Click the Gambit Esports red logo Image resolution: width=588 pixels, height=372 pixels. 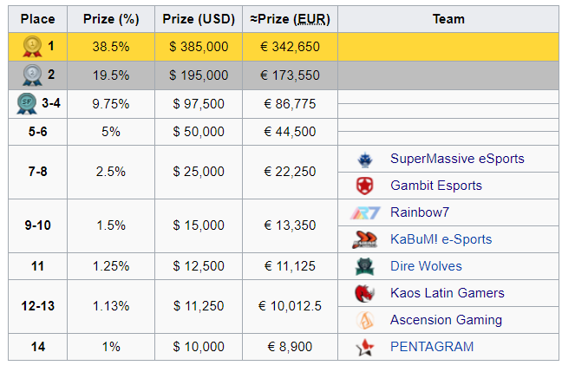(364, 186)
